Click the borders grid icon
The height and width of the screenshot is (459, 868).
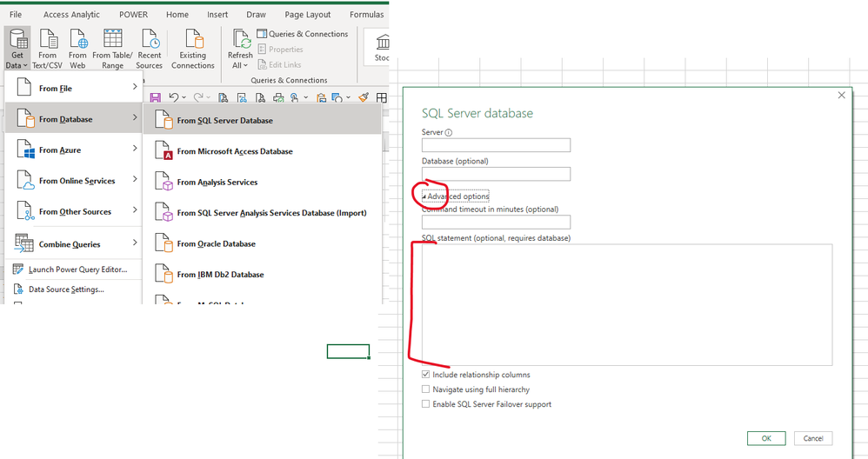[382, 98]
